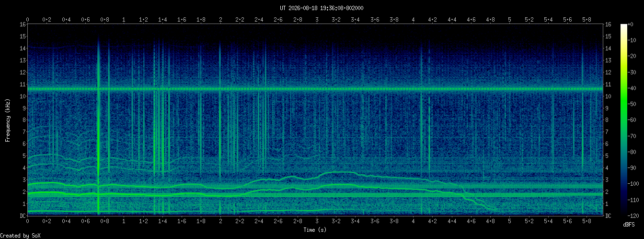Click the 5 second mark on top axis
This screenshot has width=644, height=239.
pos(510,20)
